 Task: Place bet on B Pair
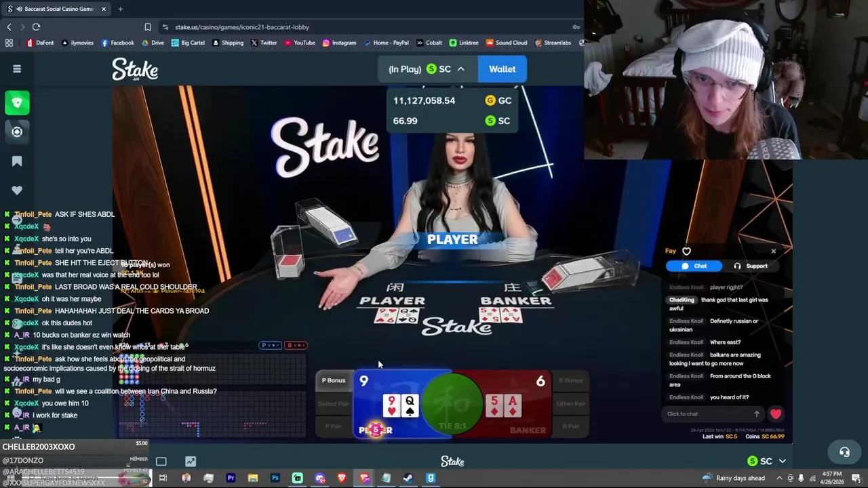coord(571,426)
